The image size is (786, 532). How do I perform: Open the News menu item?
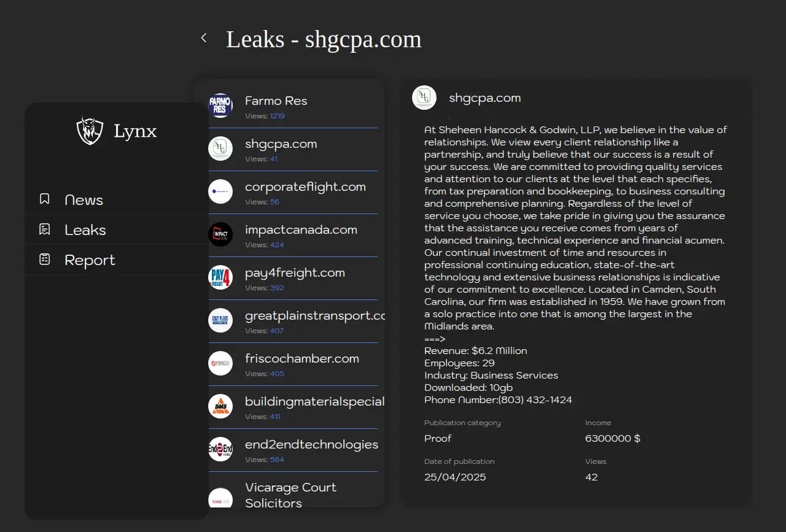[84, 200]
